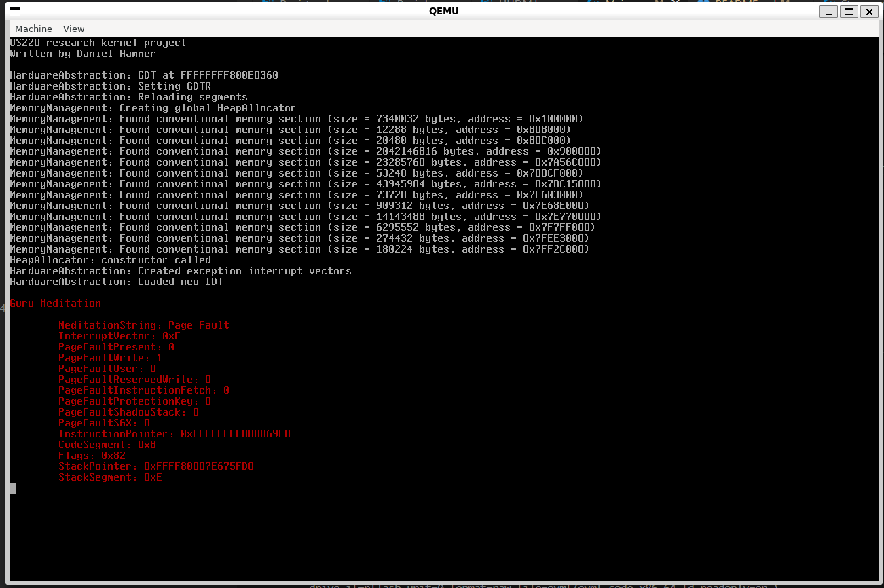Click 'Flags: 0x82' line
This screenshot has height=588, width=884.
pos(92,456)
